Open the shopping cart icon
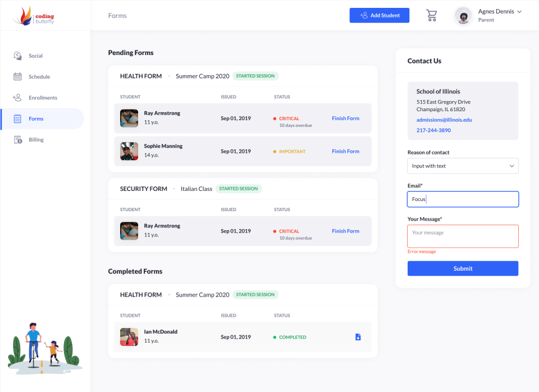The width and height of the screenshot is (539, 392). point(431,15)
